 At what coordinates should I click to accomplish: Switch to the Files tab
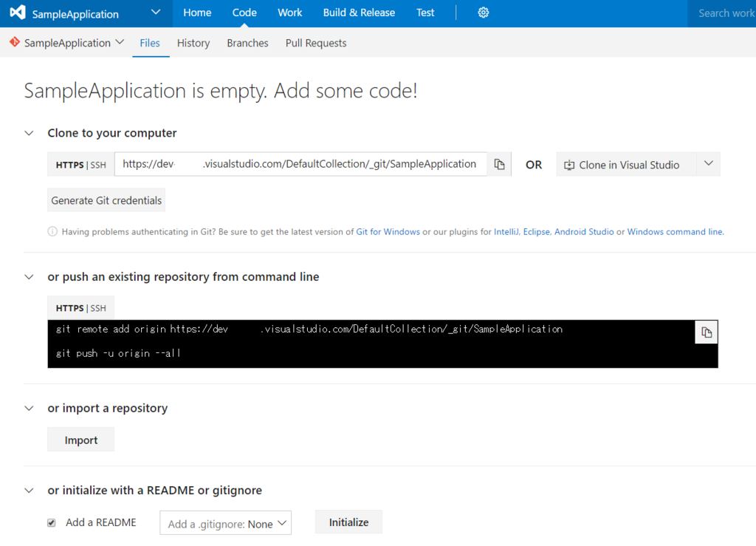tap(150, 43)
